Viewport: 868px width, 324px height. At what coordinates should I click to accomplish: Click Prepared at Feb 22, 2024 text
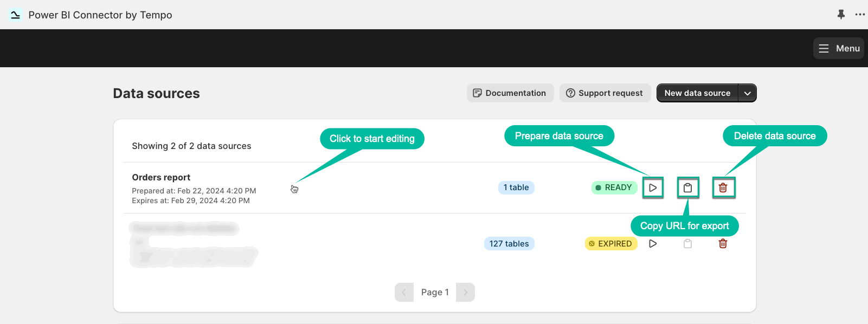tap(194, 191)
